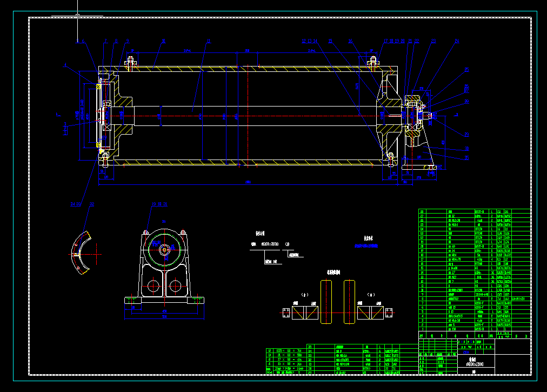Select part balloon number 23
This screenshot has width=547, height=392.
pos(433,41)
